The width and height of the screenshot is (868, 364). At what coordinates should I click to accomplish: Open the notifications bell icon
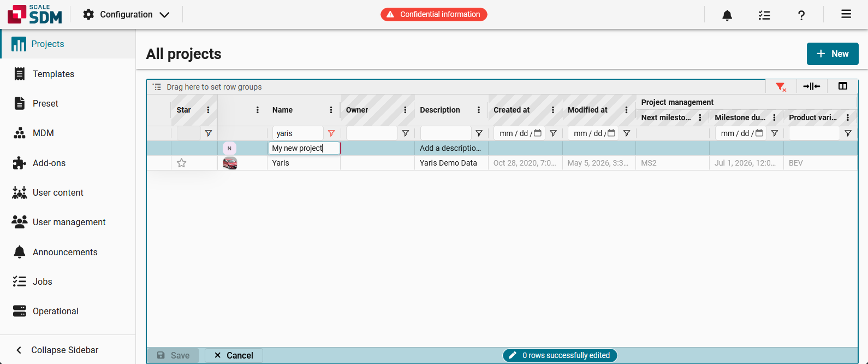[x=727, y=15]
